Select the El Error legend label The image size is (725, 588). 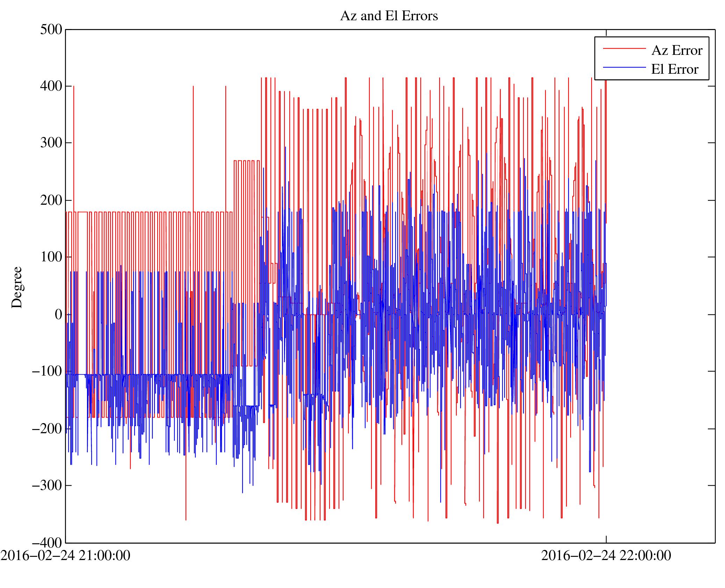click(674, 70)
